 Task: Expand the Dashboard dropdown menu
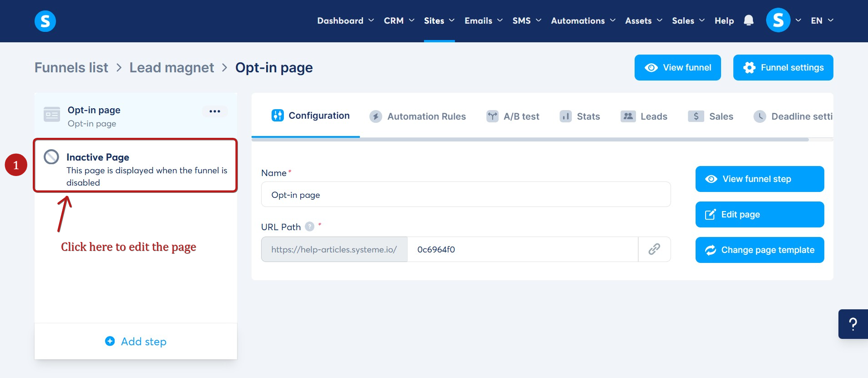(x=345, y=20)
